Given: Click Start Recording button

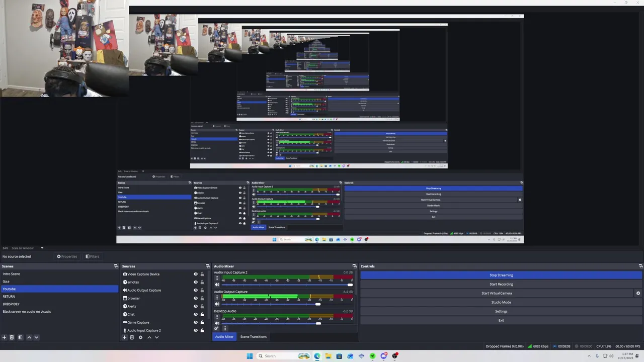Looking at the screenshot, I should [501, 284].
